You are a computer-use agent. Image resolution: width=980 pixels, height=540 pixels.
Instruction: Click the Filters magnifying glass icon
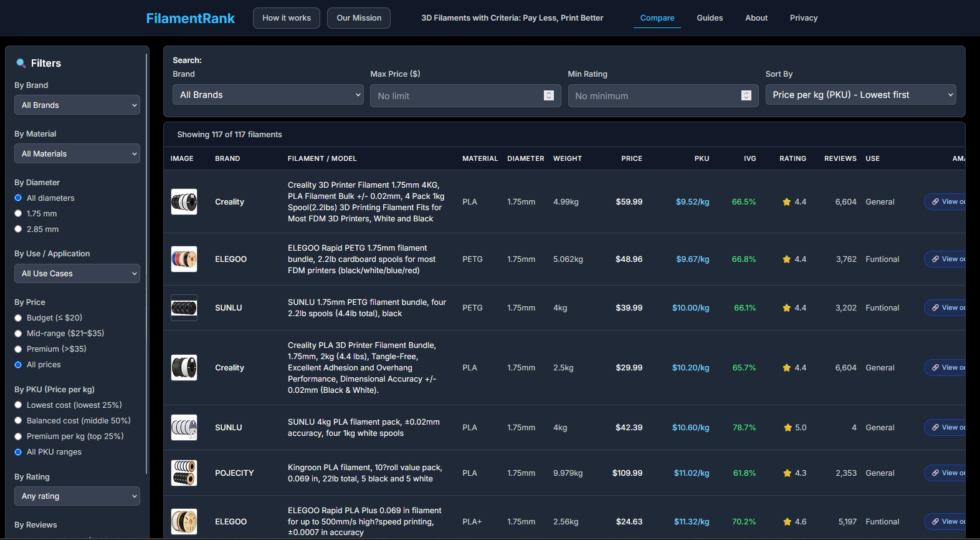[x=21, y=63]
